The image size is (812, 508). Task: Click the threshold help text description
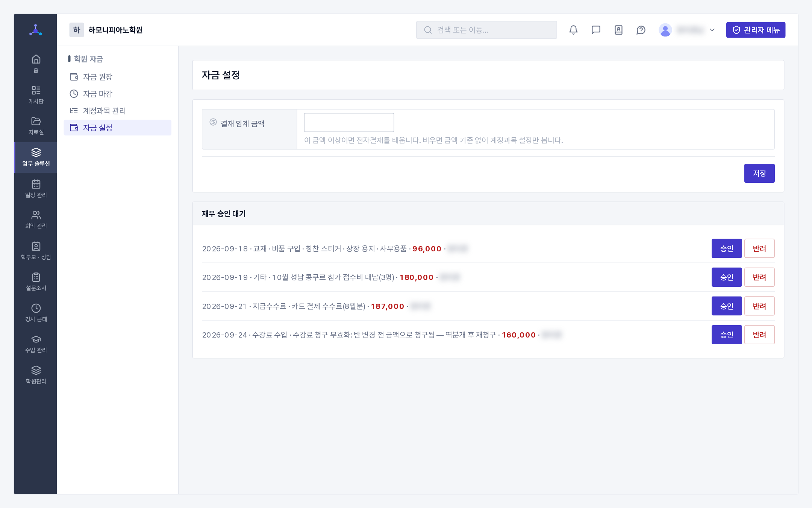[x=433, y=140]
